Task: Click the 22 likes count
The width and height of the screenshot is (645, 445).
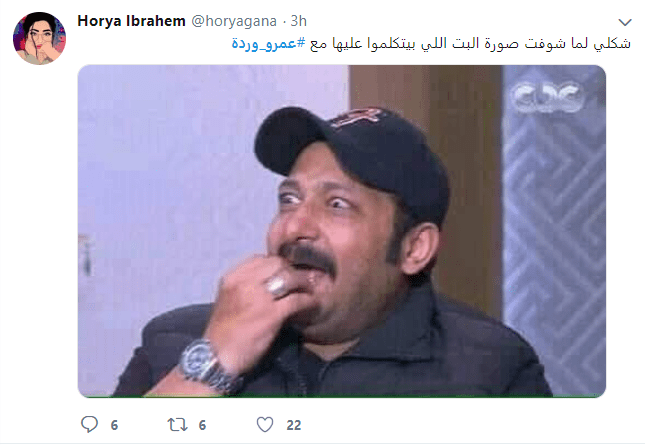Action: (294, 425)
